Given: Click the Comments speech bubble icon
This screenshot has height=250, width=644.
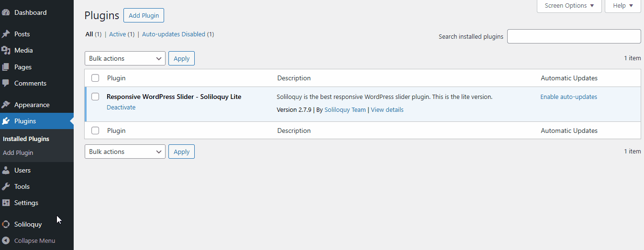Looking at the screenshot, I should [6, 83].
